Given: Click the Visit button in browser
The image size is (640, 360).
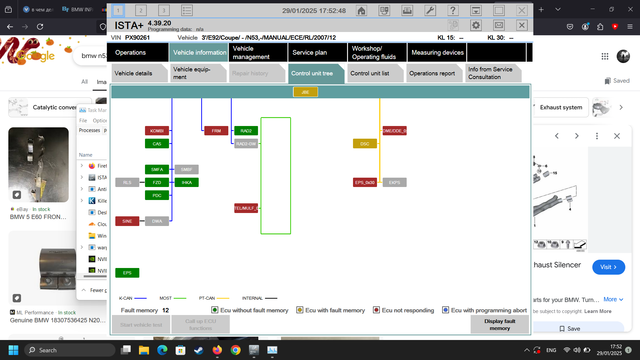Looking at the screenshot, I should coord(608,267).
